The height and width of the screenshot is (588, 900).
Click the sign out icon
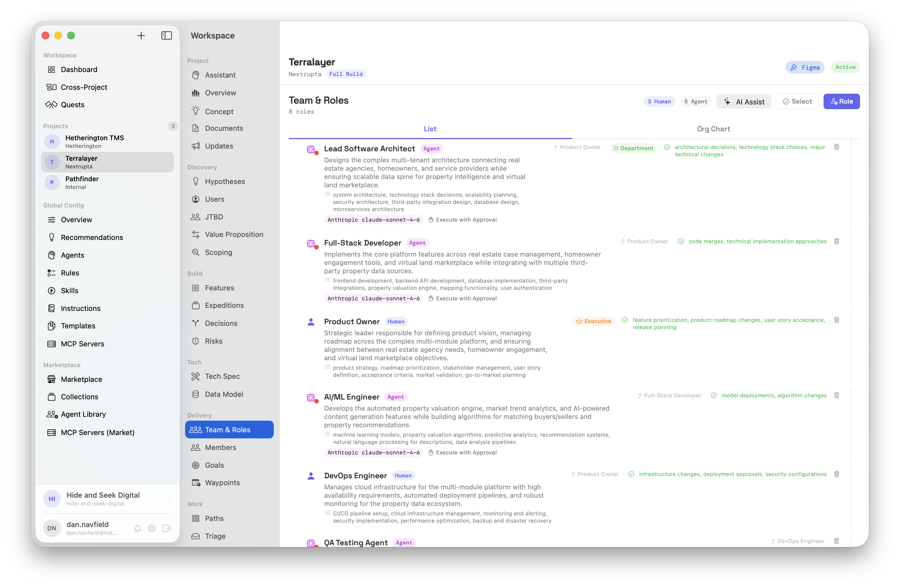click(166, 528)
